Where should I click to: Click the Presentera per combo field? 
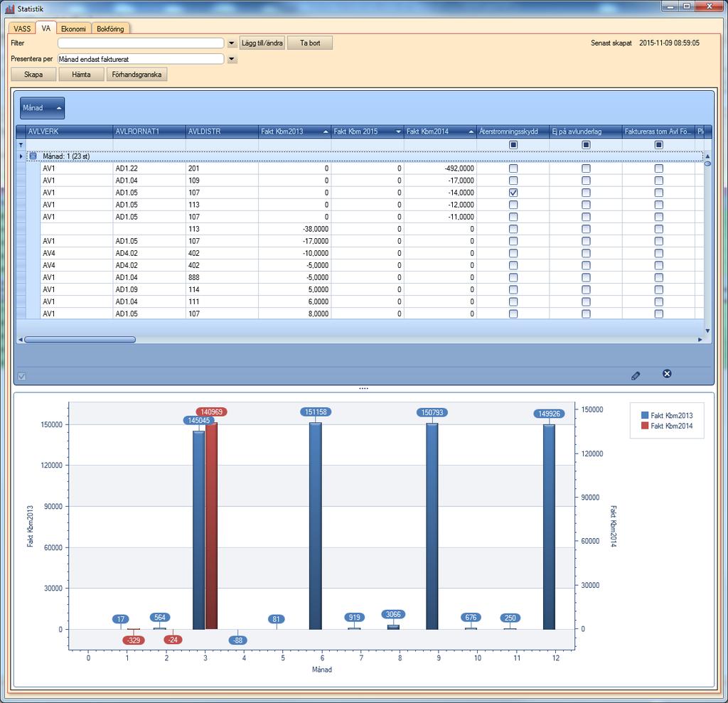pyautogui.click(x=141, y=60)
